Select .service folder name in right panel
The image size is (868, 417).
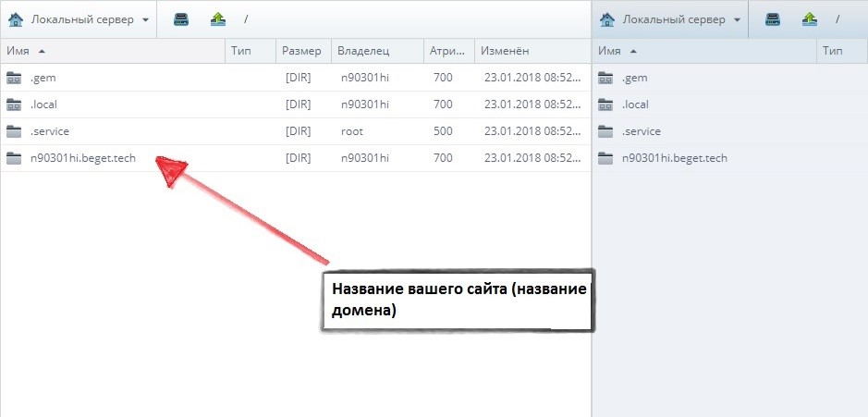(x=642, y=132)
